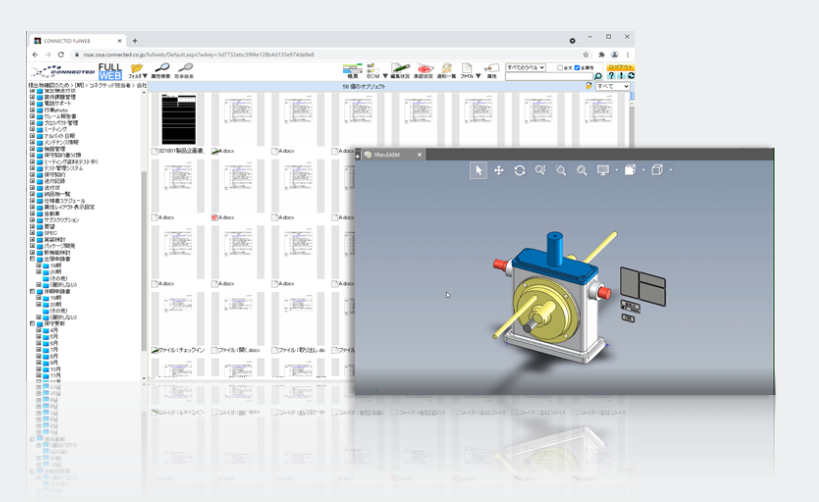Uncheck the 全属性 checkbox

coord(578,68)
